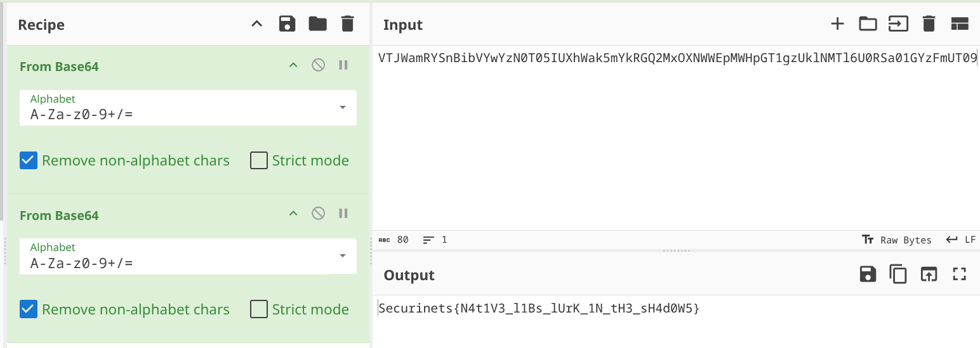Set breakpoint on first From Base64
Screen dimensions: 980x348
pos(343,65)
